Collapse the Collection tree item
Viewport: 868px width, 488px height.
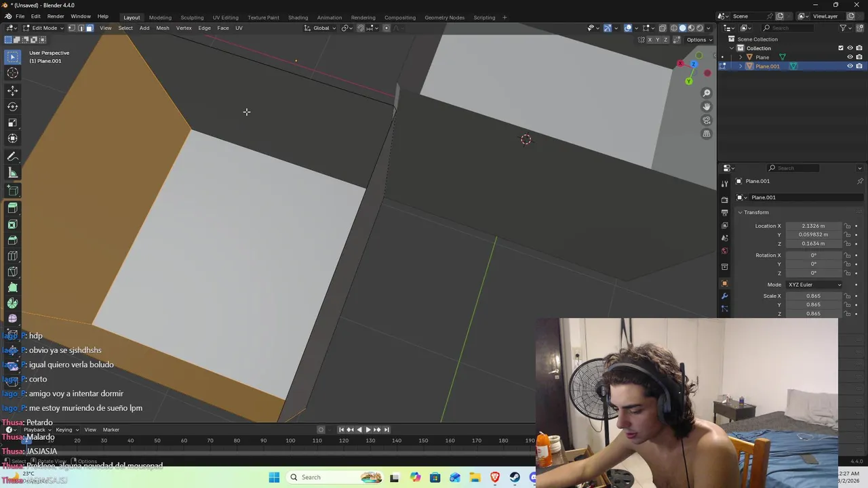click(732, 48)
